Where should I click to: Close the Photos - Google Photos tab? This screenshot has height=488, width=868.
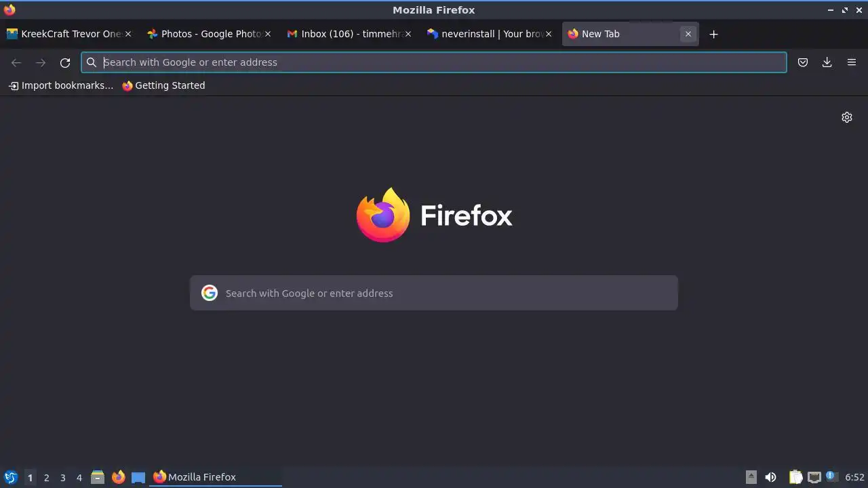268,34
